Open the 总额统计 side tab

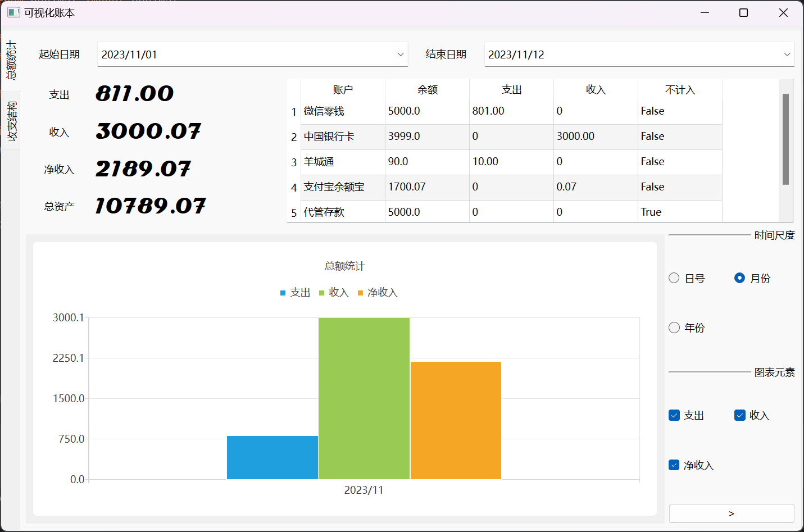(11, 60)
